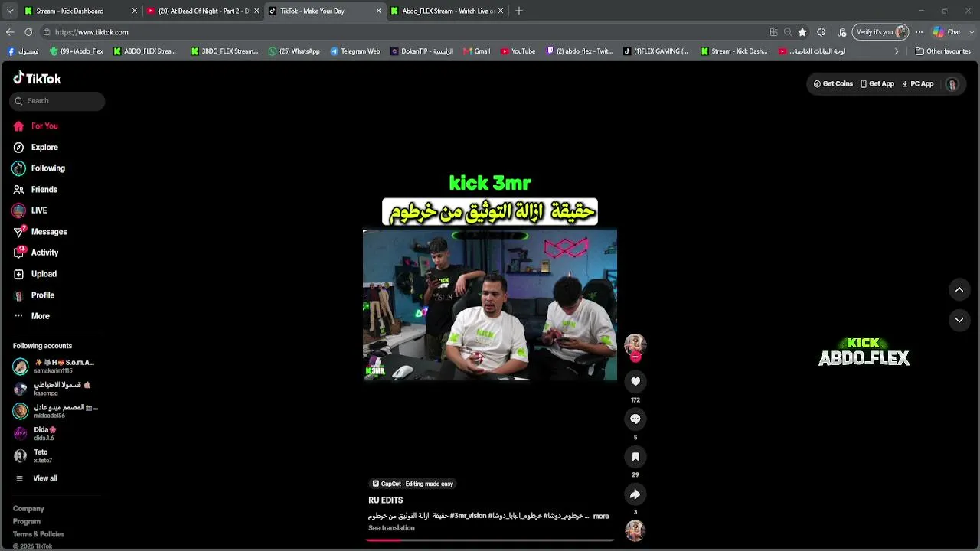The height and width of the screenshot is (551, 980).
Task: Click the Get App button
Action: [877, 84]
